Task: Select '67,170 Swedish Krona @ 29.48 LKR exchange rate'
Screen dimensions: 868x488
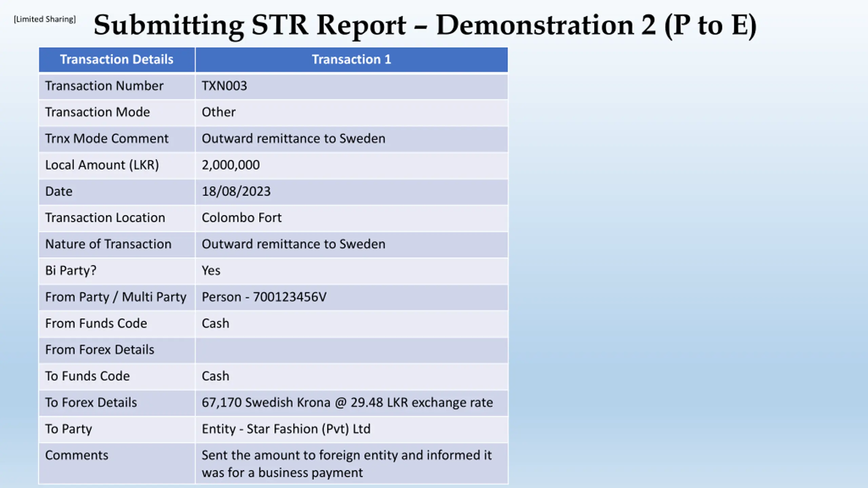Action: pyautogui.click(x=348, y=403)
